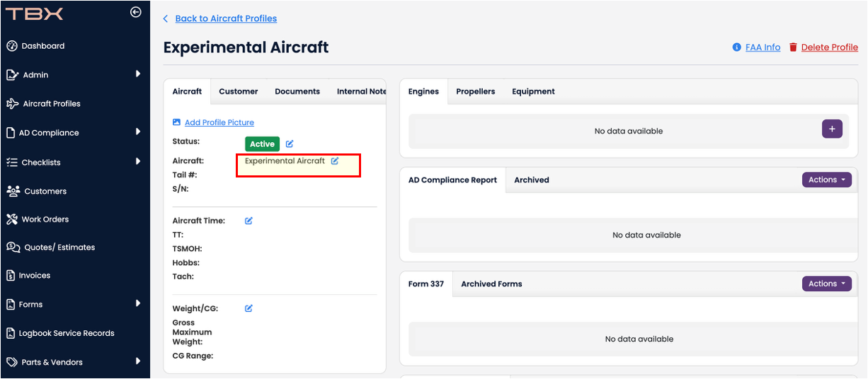Image resolution: width=868 pixels, height=379 pixels.
Task: Click the green Active status badge
Action: [262, 144]
